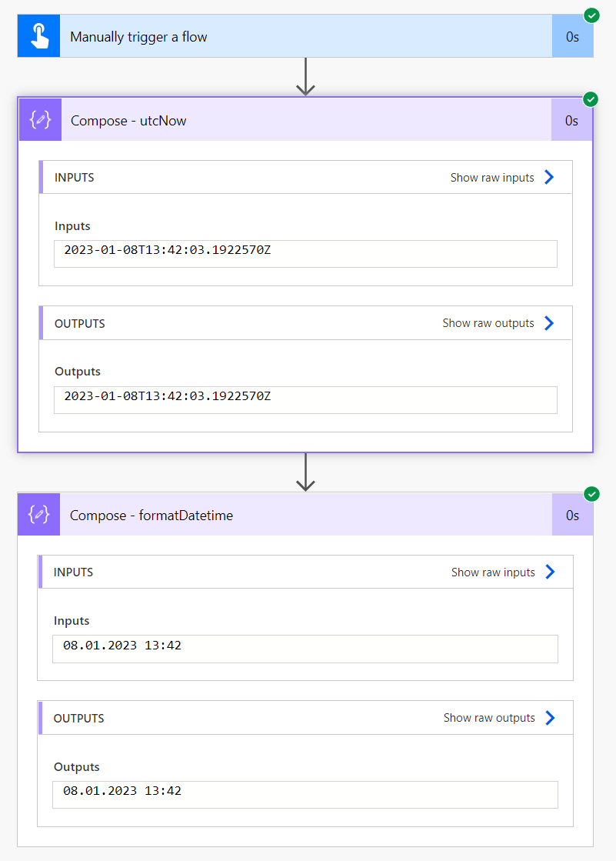Screen dimensions: 616x861
Task: Click green success checkmark on Compose - formatDatetime
Action: tap(591, 494)
